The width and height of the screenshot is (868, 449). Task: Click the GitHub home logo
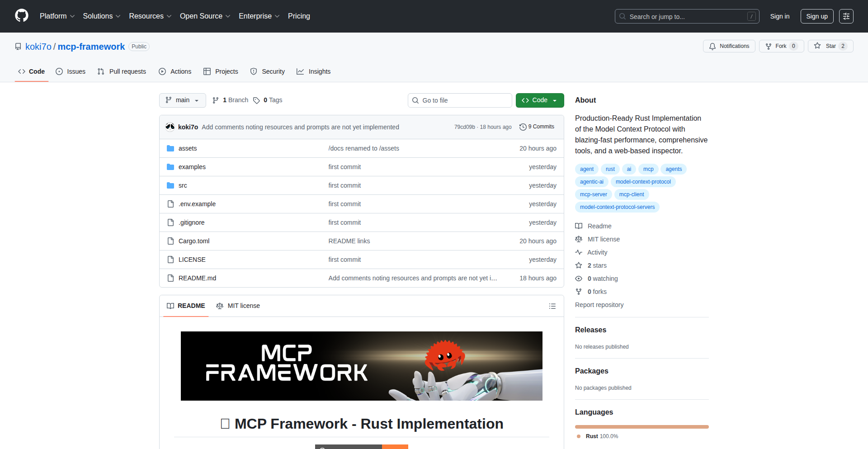click(21, 16)
